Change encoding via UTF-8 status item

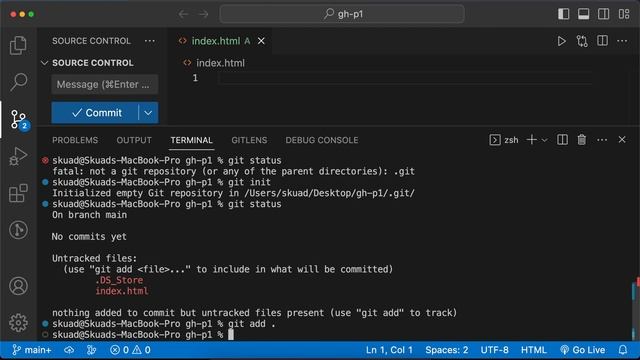tap(494, 350)
